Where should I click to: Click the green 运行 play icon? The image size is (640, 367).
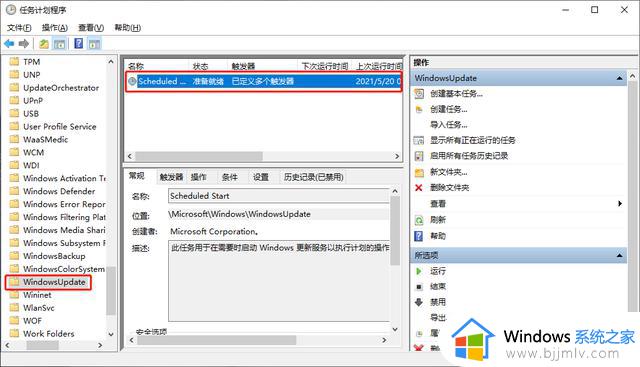pos(419,271)
